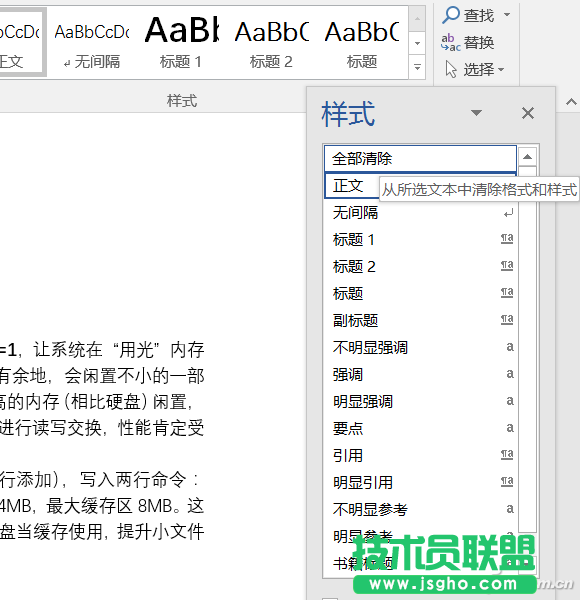
Task: Click the linked-style icon beside 标题 2
Action: [x=507, y=266]
